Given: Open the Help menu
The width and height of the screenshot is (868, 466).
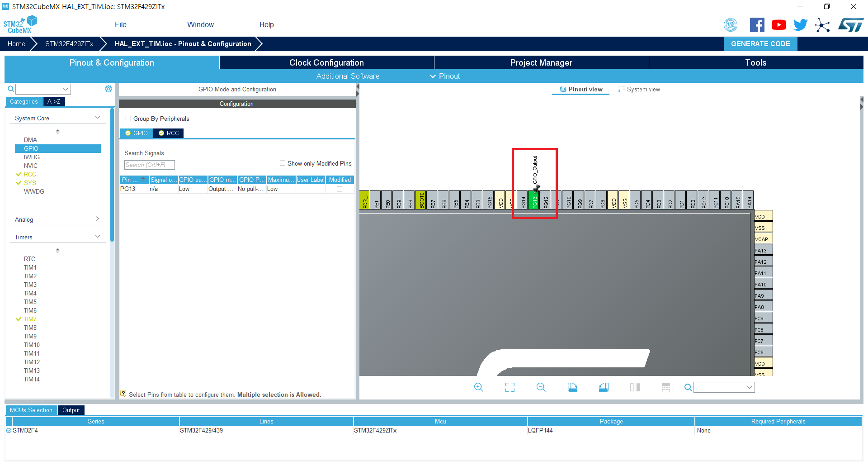Looking at the screenshot, I should (267, 24).
